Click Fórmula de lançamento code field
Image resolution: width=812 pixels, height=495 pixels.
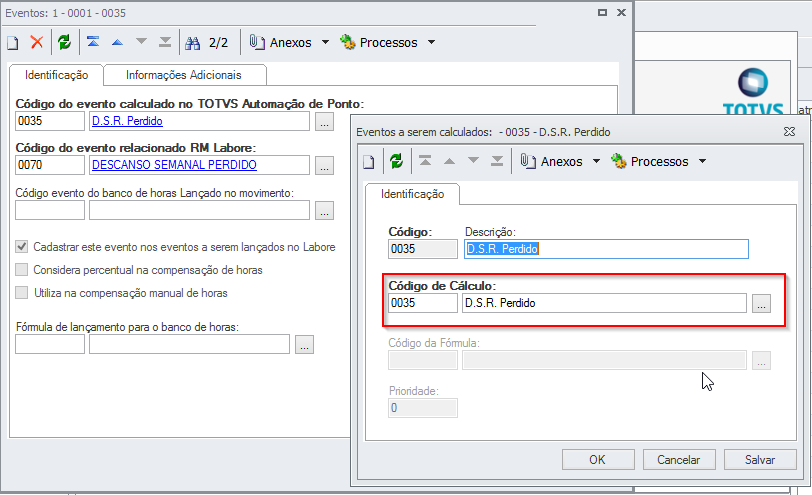(50, 344)
